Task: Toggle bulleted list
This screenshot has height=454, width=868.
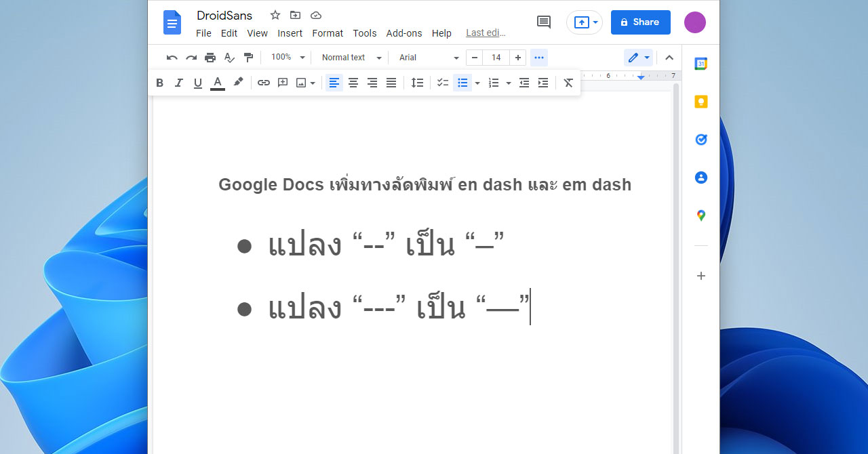Action: [x=462, y=83]
